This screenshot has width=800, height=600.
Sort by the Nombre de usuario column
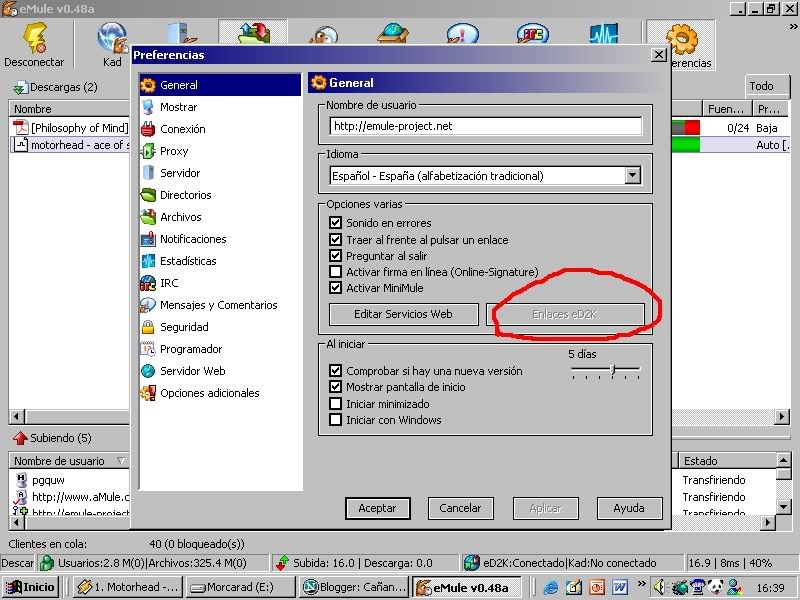[x=69, y=461]
